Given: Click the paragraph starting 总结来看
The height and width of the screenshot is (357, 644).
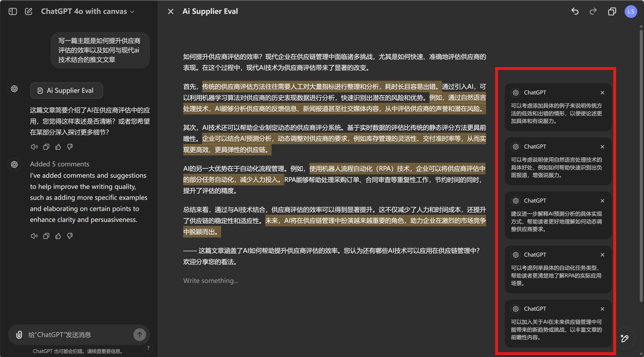Looking at the screenshot, I should click(x=335, y=220).
